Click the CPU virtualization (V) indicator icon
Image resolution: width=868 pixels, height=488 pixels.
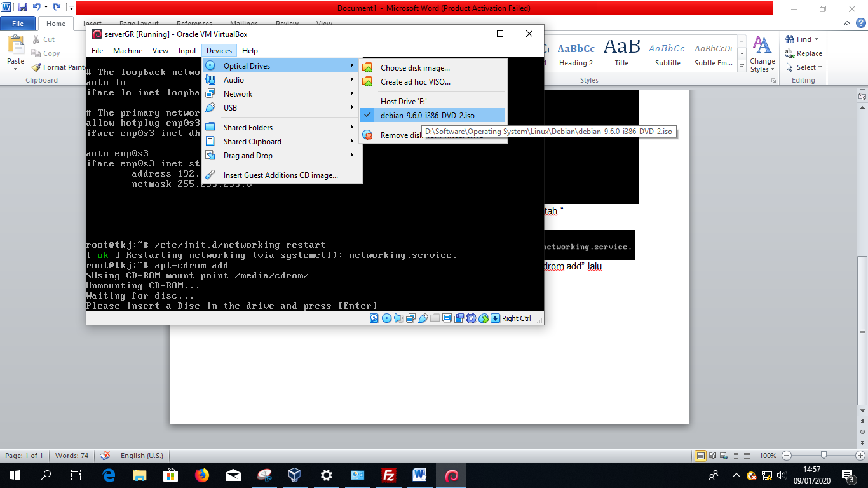[471, 318]
